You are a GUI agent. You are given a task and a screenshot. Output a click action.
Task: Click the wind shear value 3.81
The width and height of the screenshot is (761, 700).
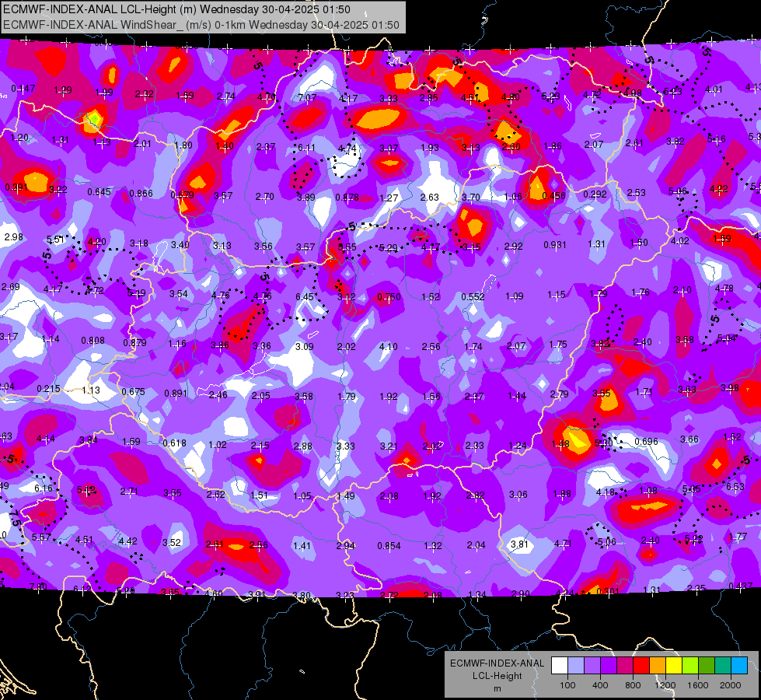click(519, 544)
